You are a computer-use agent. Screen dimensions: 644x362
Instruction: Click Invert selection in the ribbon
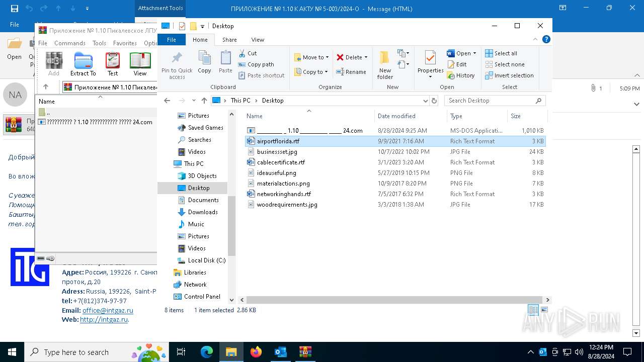point(509,75)
